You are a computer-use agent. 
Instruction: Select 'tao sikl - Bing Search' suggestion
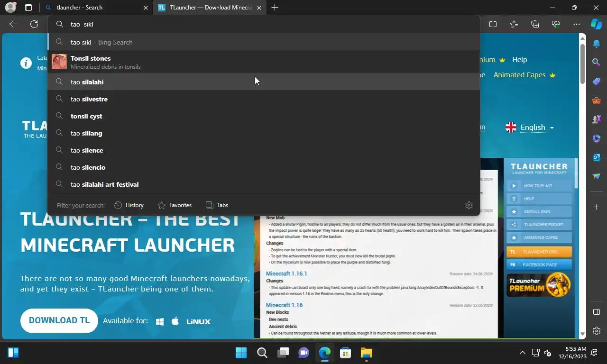[x=264, y=42]
